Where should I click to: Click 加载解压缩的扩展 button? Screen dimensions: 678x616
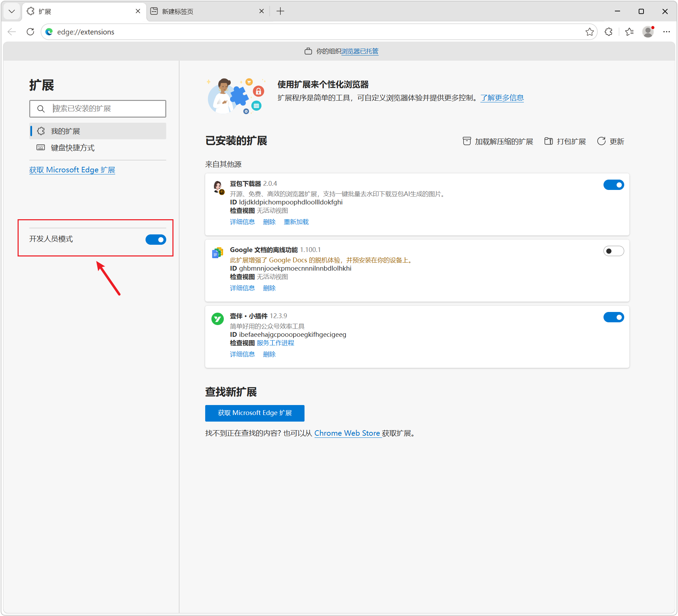point(498,141)
